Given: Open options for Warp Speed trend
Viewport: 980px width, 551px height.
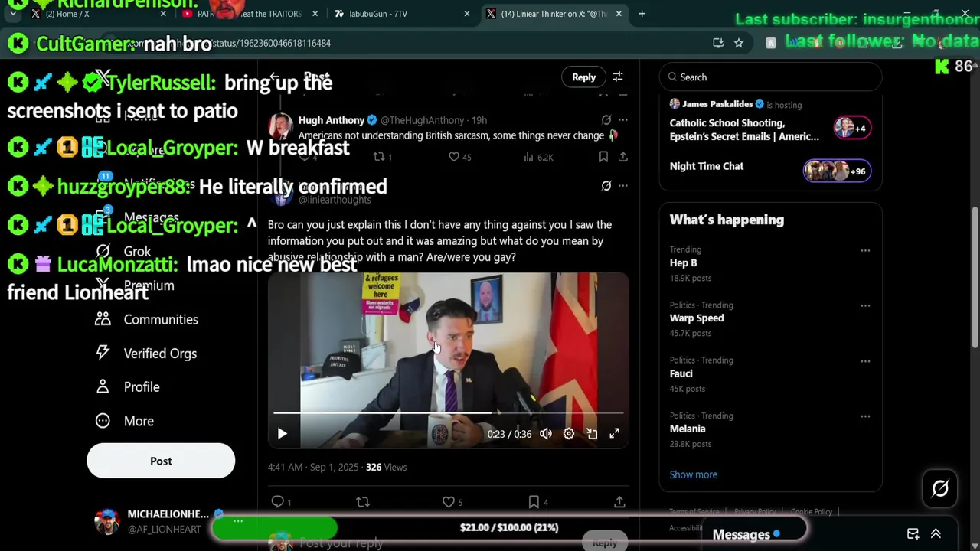Looking at the screenshot, I should click(x=865, y=305).
